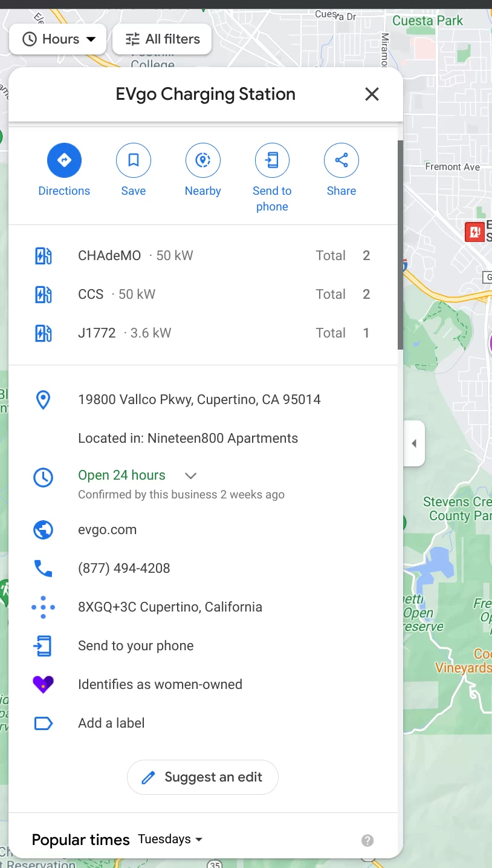Image resolution: width=492 pixels, height=868 pixels.
Task: Click the women-owned purple heart icon
Action: (43, 685)
